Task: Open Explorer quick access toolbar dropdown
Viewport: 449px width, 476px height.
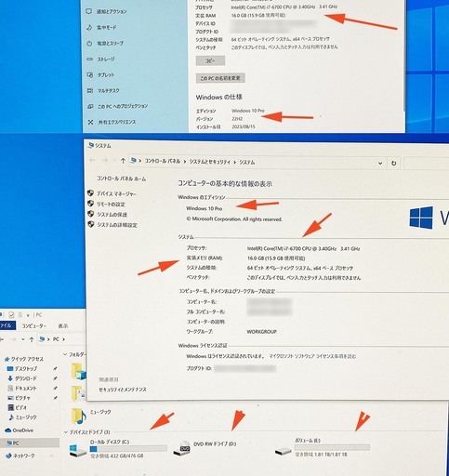Action: pyautogui.click(x=28, y=315)
